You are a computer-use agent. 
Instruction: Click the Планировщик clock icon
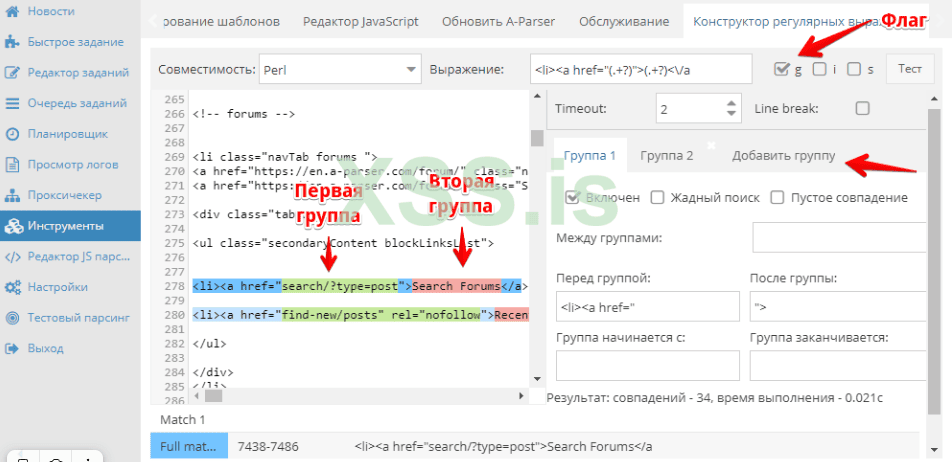(12, 134)
